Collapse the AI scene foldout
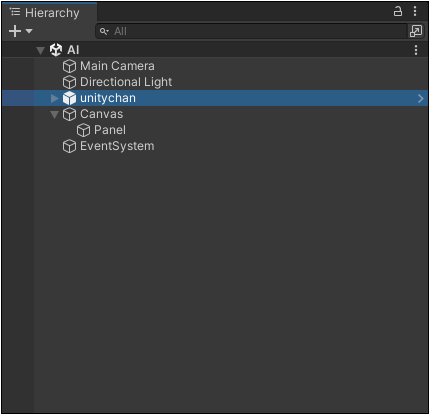The image size is (430, 415). click(40, 50)
